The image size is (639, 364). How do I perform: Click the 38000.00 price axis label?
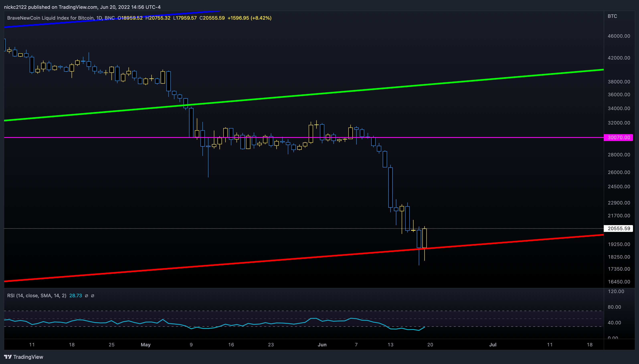[619, 82]
